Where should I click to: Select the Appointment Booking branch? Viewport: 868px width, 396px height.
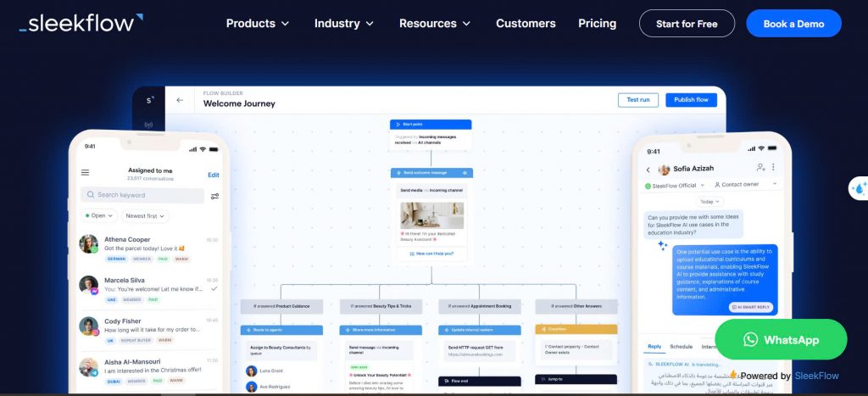[x=480, y=306]
